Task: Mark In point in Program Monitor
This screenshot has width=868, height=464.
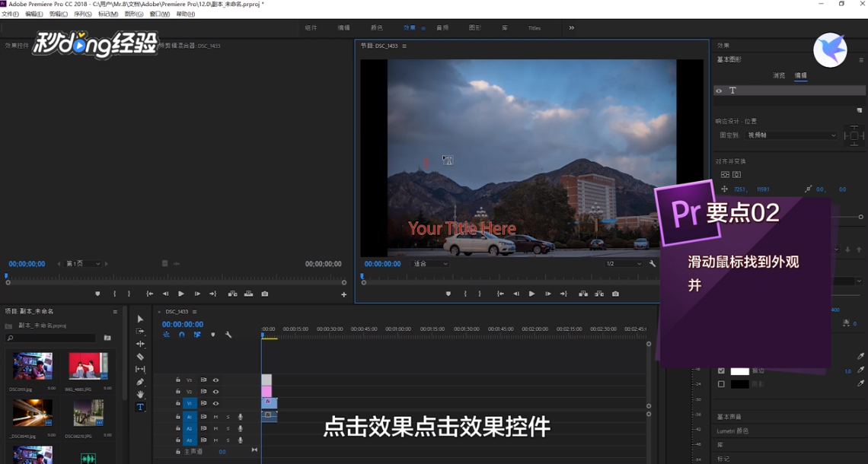Action: click(465, 294)
